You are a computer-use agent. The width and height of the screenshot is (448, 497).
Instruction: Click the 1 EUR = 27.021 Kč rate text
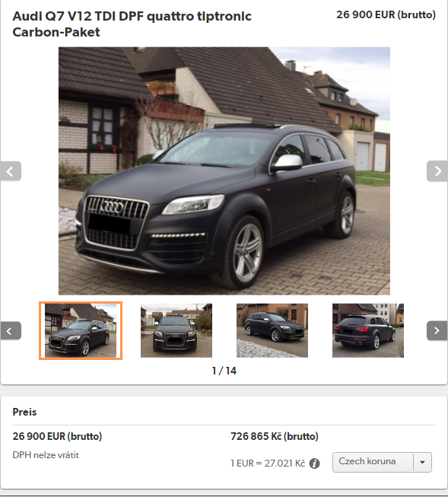point(268,464)
